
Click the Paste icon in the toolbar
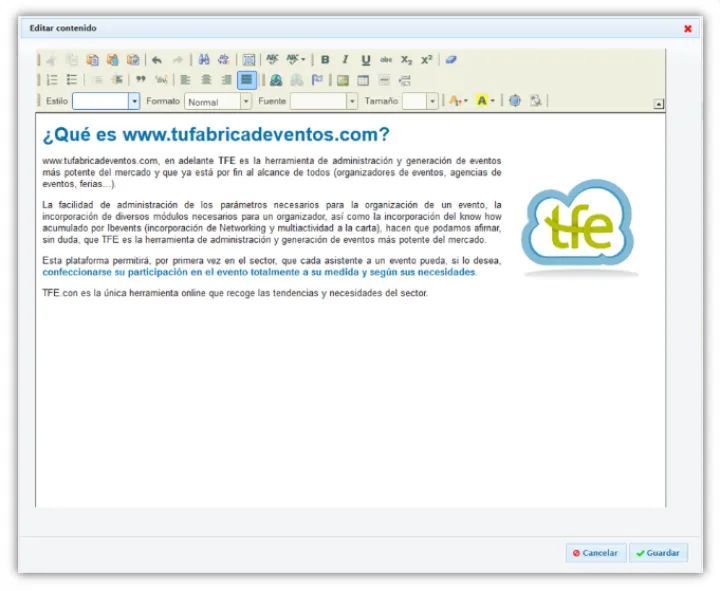click(92, 60)
